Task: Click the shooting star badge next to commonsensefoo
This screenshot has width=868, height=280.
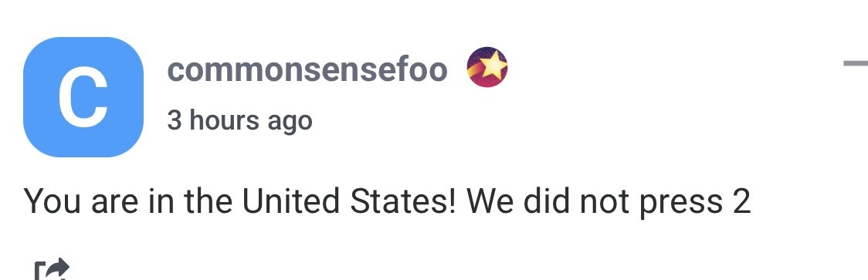Action: (x=487, y=67)
